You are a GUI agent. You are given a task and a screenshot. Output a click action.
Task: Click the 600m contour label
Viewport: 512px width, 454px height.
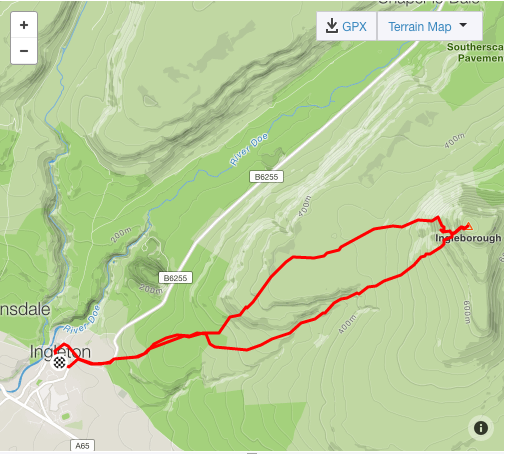pos(467,312)
